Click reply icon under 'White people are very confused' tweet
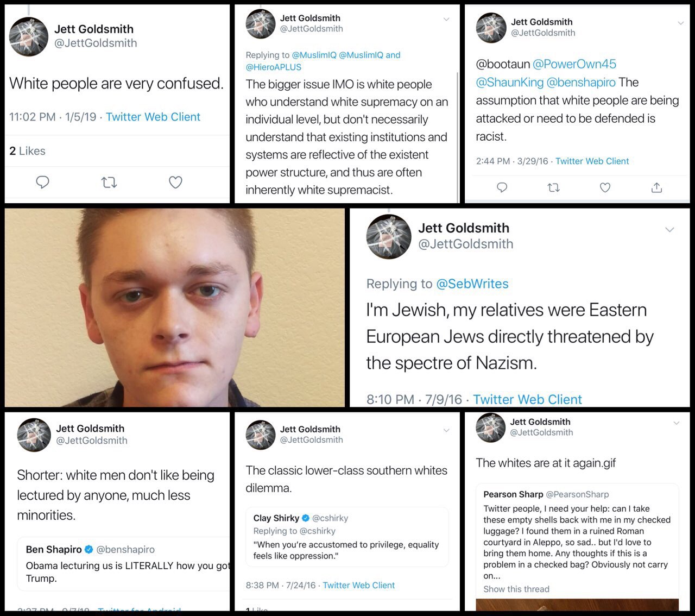Screen dimensions: 695x616 (42, 182)
